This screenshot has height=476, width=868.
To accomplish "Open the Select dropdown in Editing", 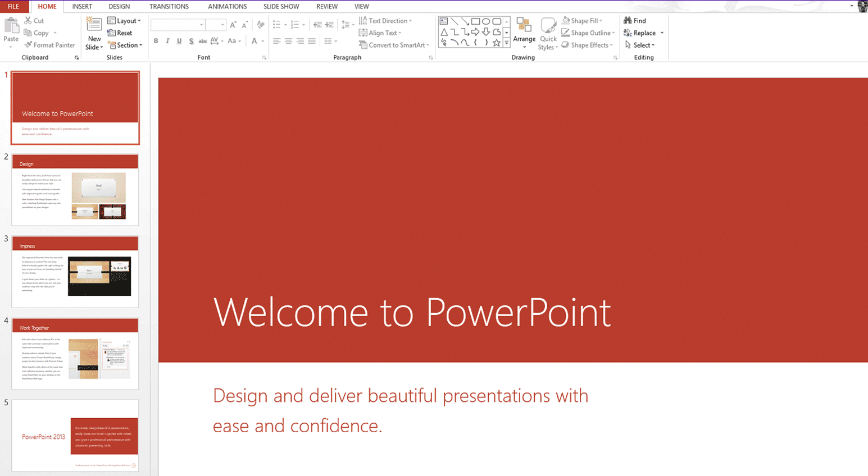I will tap(640, 45).
